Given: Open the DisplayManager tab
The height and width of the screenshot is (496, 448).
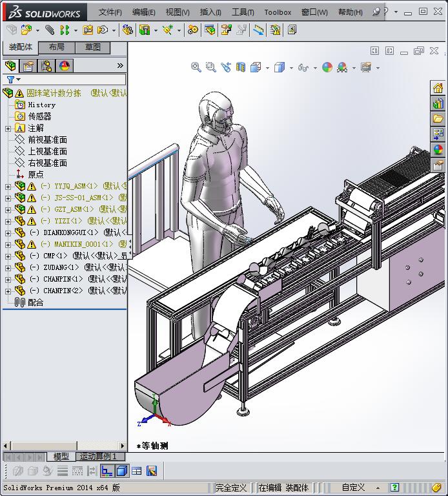Looking at the screenshot, I should (65, 66).
